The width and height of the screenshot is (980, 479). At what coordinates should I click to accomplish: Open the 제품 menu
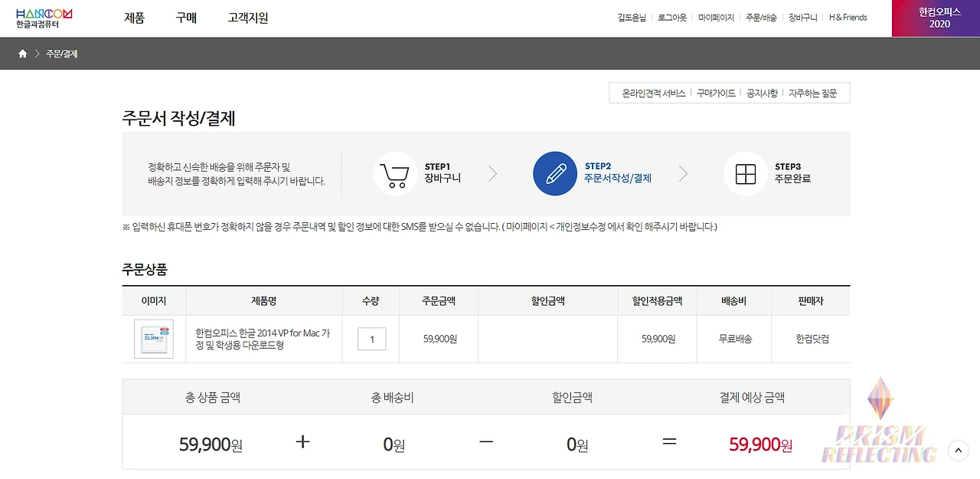[134, 18]
